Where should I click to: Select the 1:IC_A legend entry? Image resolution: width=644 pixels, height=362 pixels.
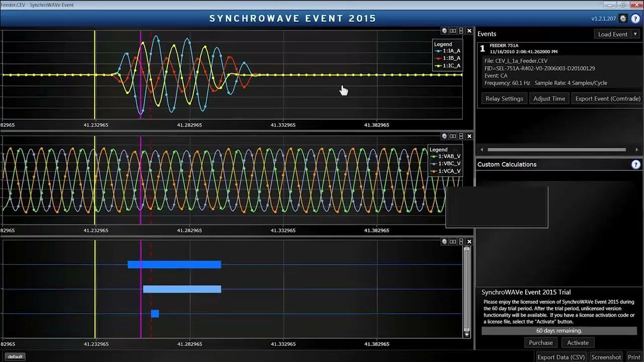coord(448,66)
